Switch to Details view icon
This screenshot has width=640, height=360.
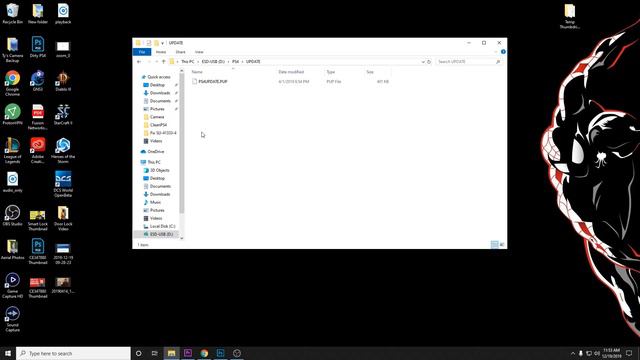pyautogui.click(x=494, y=244)
